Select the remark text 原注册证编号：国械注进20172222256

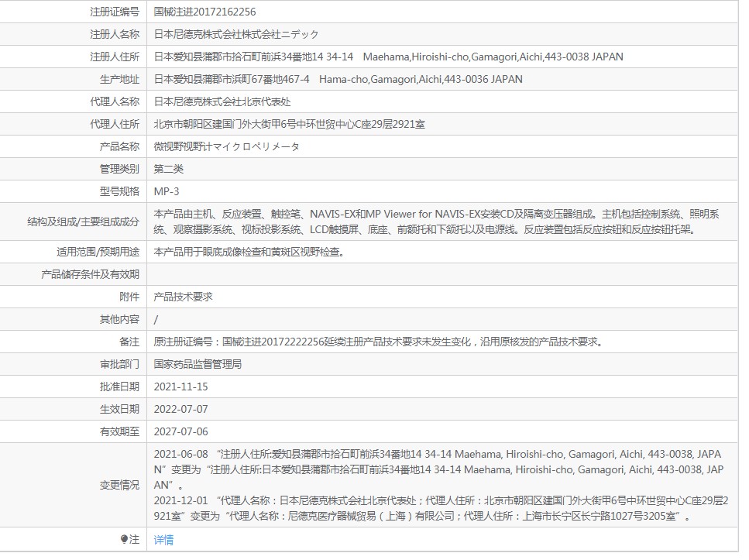pos(380,342)
